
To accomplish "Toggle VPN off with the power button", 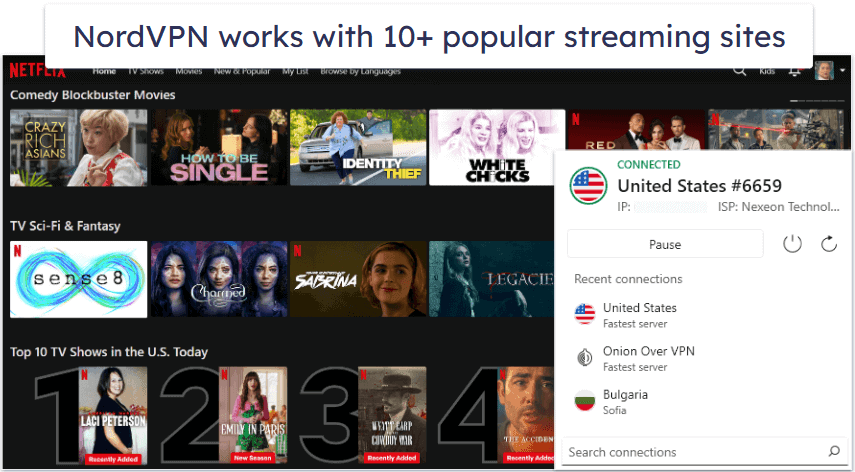I will click(x=792, y=244).
